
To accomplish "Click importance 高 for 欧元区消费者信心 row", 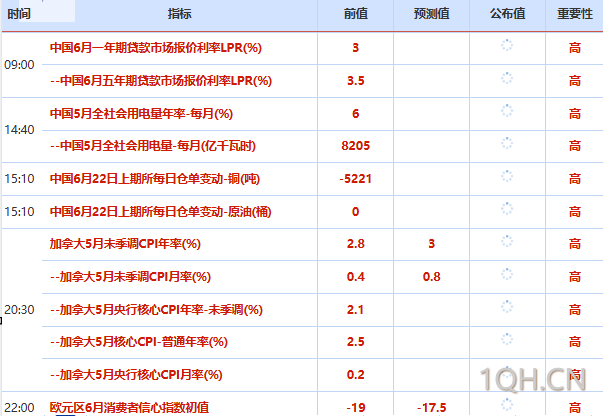I will click(x=575, y=408).
